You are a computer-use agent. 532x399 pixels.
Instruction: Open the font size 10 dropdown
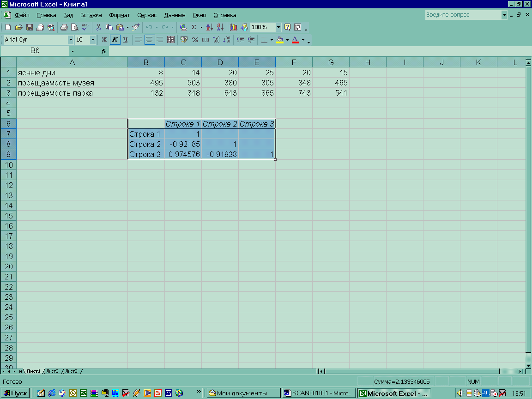[x=93, y=40]
